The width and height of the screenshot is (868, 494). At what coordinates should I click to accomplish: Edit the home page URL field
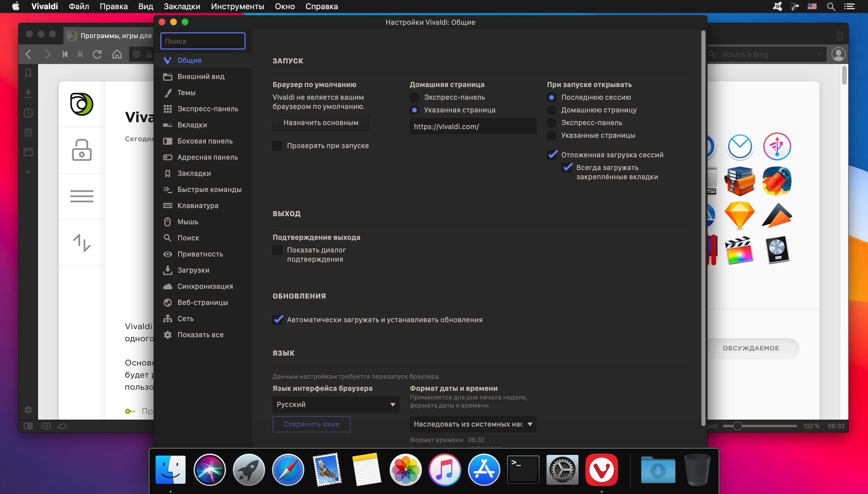[x=473, y=127]
